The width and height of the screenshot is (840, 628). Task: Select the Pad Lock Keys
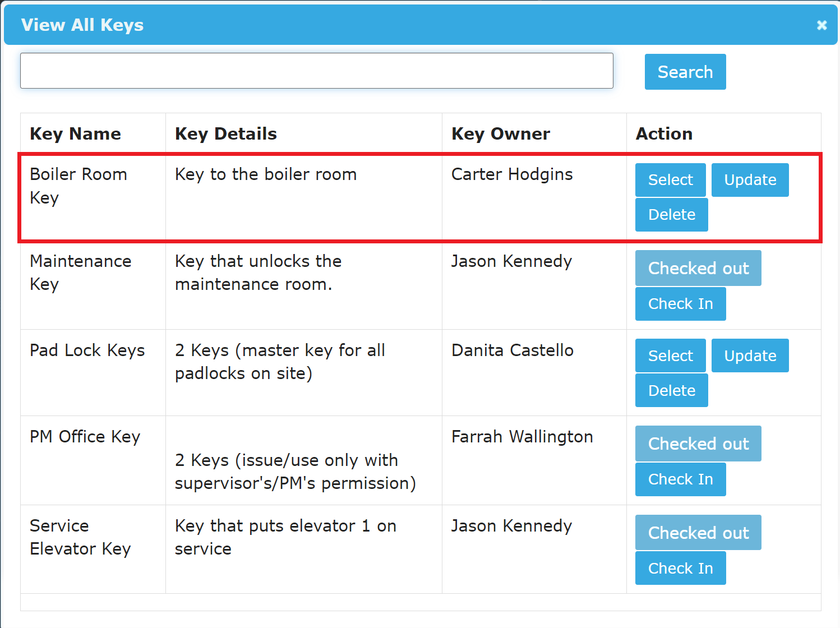(x=670, y=355)
